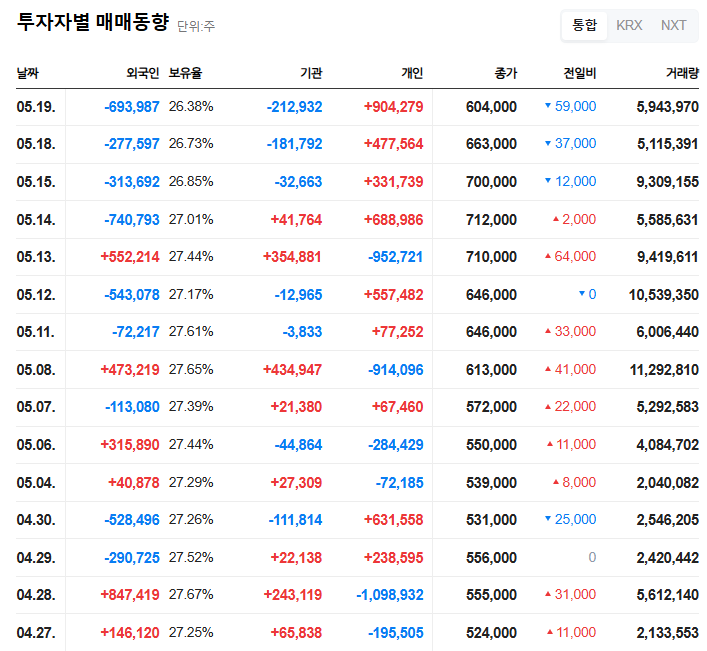Click the 0 change for 05.12.
Screen dimensions: 707x651
coord(588,294)
